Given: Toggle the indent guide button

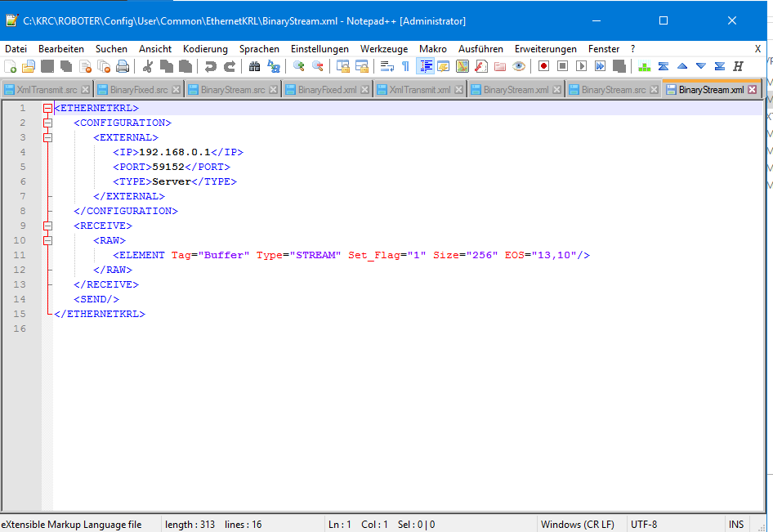Looking at the screenshot, I should (425, 66).
